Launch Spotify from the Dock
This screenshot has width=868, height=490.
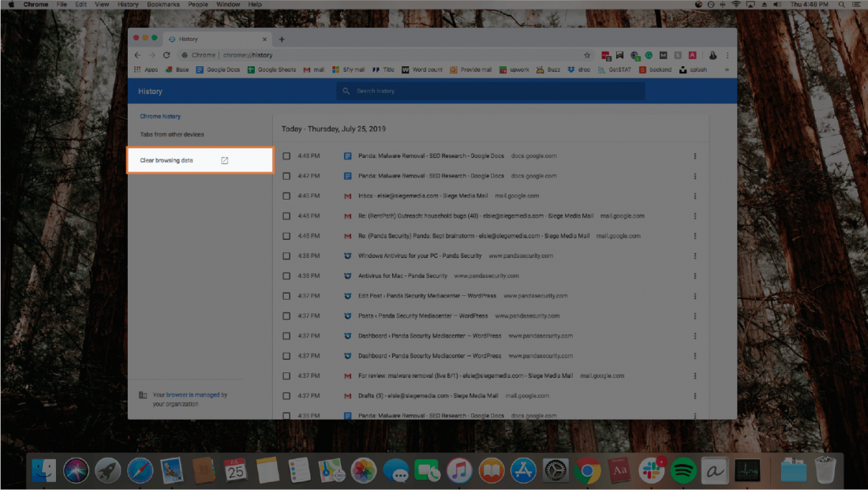pyautogui.click(x=683, y=470)
